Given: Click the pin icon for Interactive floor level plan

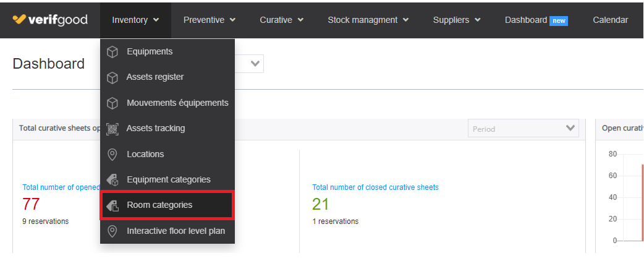Looking at the screenshot, I should point(112,231).
